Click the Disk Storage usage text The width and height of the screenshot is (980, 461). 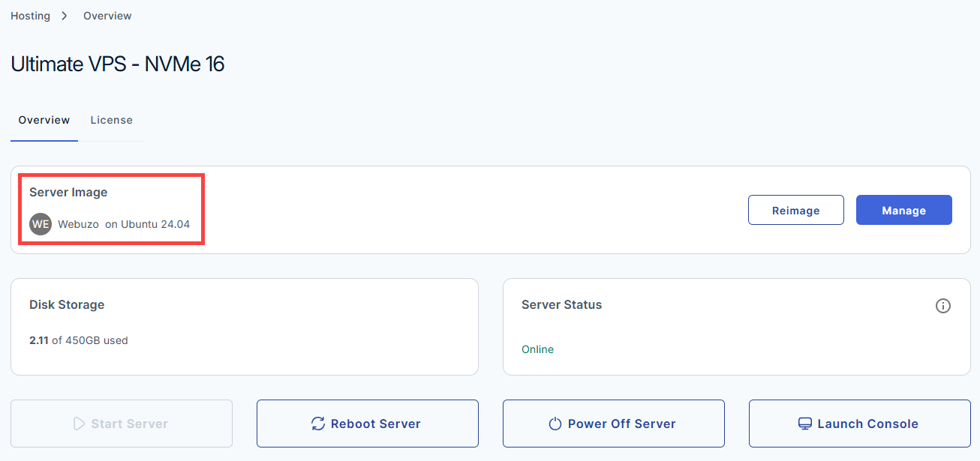coord(79,340)
